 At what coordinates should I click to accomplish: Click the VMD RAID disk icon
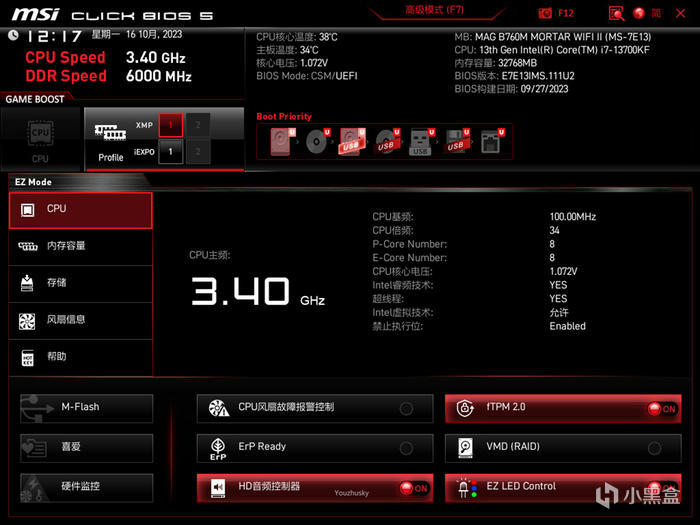point(465,448)
